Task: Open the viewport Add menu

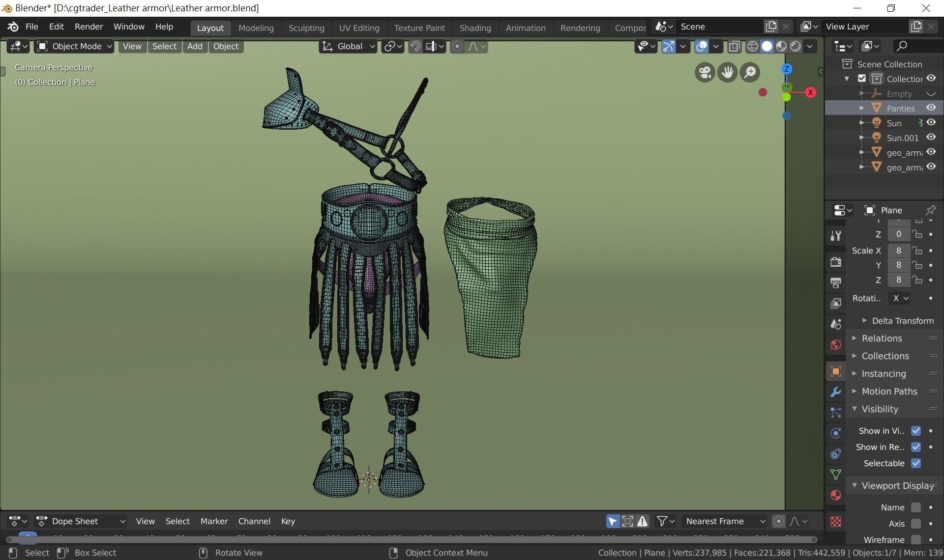Action: point(195,46)
